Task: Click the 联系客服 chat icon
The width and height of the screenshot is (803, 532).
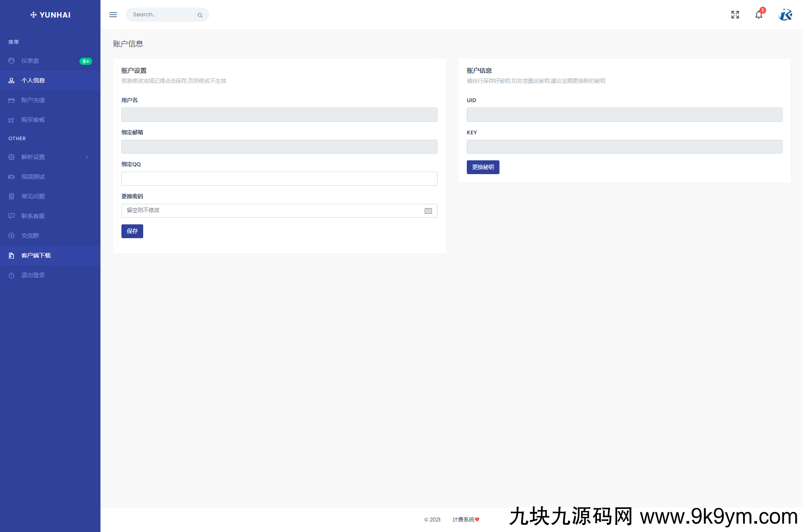Action: point(11,216)
